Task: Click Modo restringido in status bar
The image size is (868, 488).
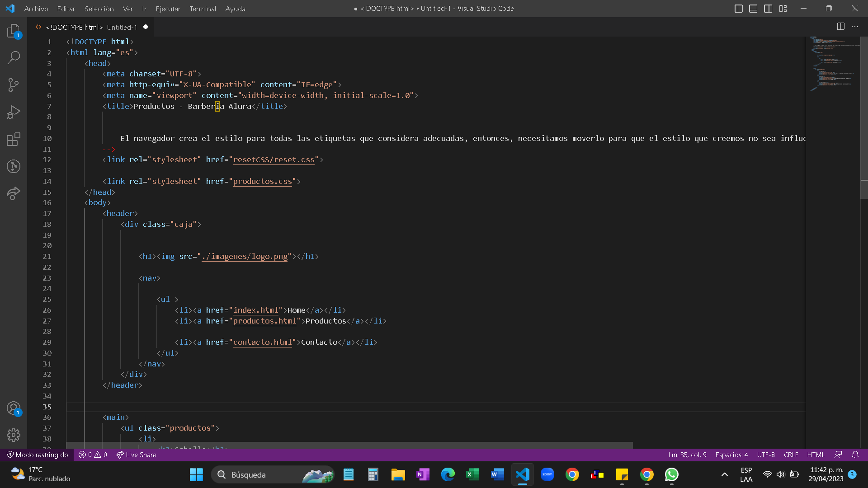Action: 37,455
